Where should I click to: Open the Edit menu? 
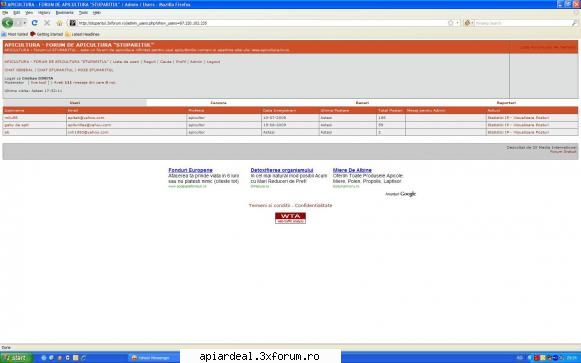(17, 13)
